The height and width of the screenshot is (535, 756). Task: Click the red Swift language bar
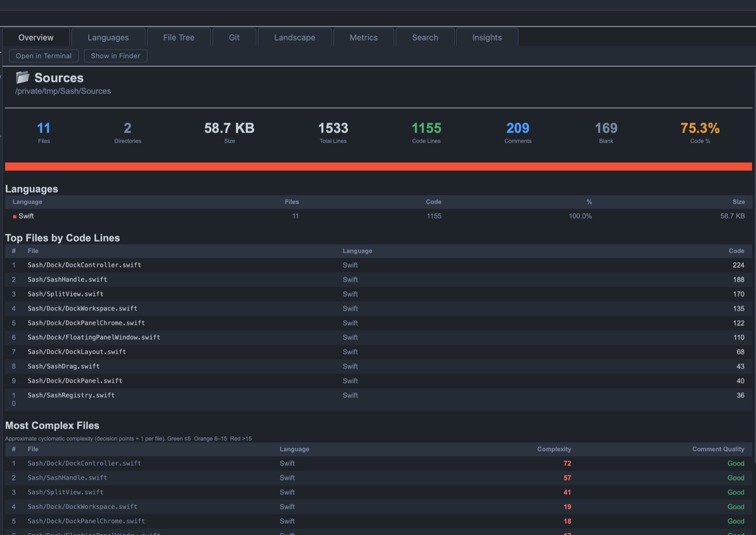(379, 167)
